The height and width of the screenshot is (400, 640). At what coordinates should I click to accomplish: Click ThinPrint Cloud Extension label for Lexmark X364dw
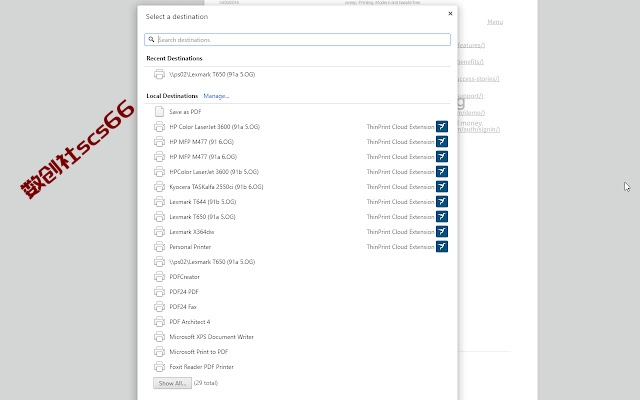point(400,232)
